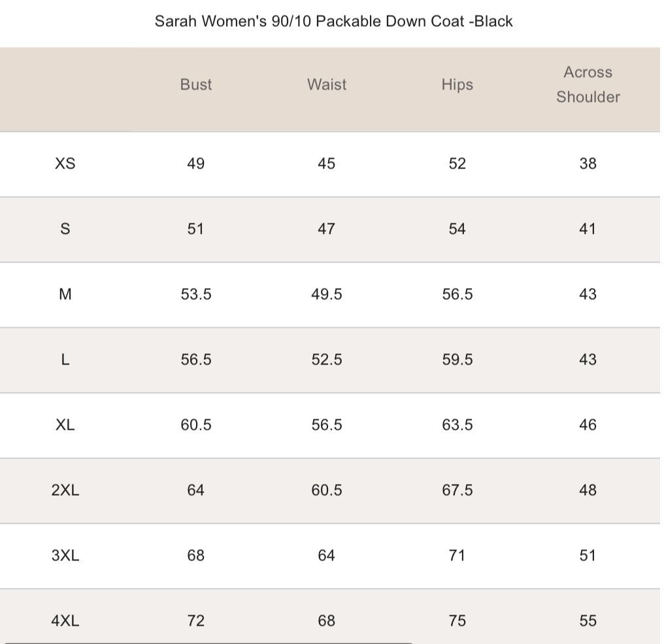Select the M size row label
This screenshot has height=644, width=664.
[65, 295]
